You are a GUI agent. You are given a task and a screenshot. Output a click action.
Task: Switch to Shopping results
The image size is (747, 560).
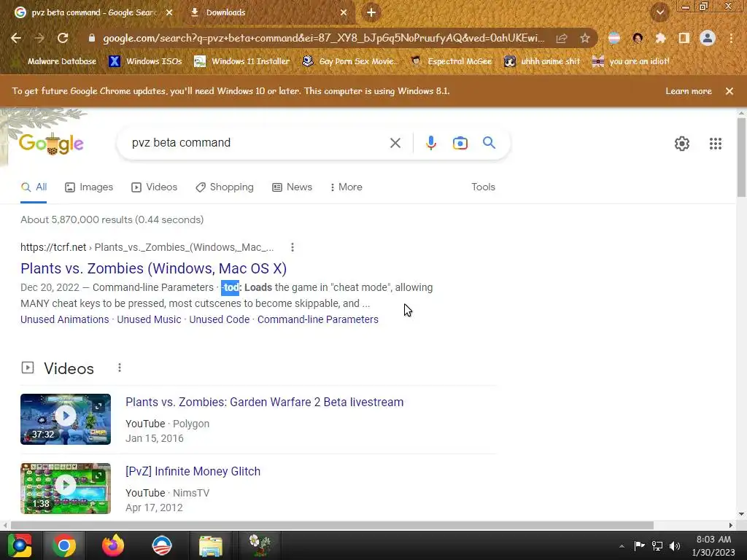pos(225,187)
